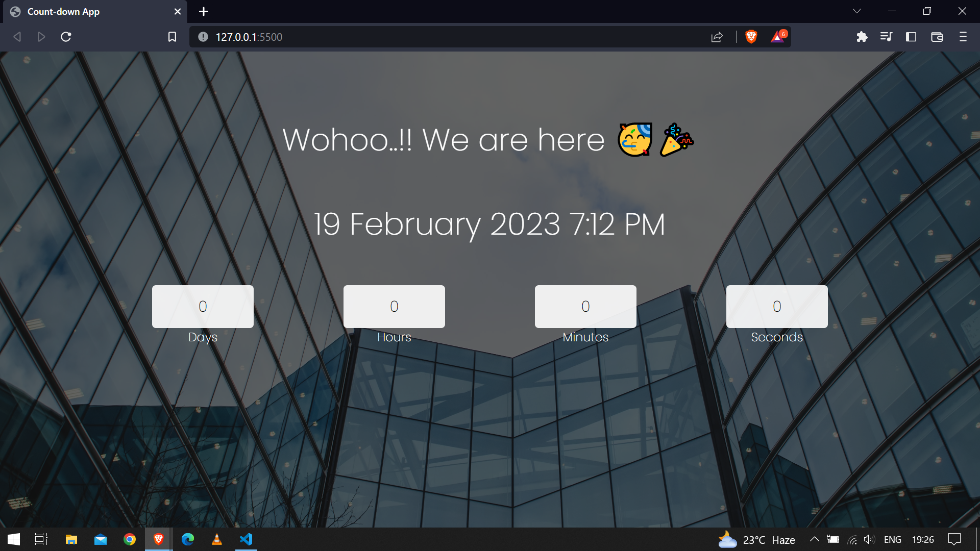Screen dimensions: 980x551
Task: Open the Brave hamburger main menu
Action: [x=963, y=37]
